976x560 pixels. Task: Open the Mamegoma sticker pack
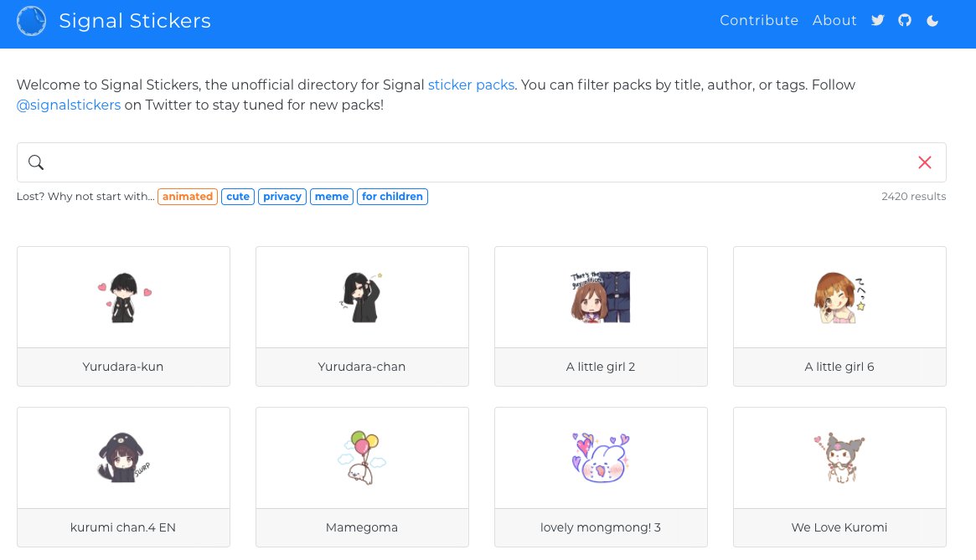(362, 476)
